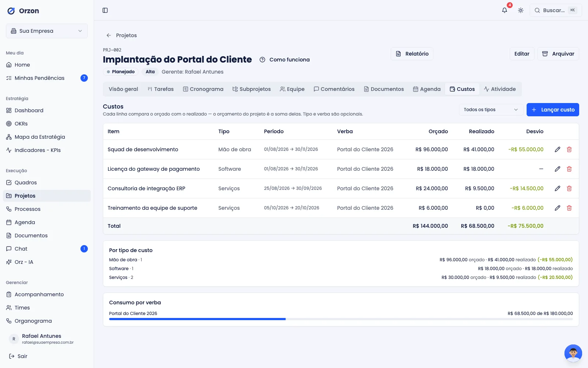Image resolution: width=588 pixels, height=368 pixels.
Task: Edit Licença do gateway de pagamento row
Action: [557, 169]
